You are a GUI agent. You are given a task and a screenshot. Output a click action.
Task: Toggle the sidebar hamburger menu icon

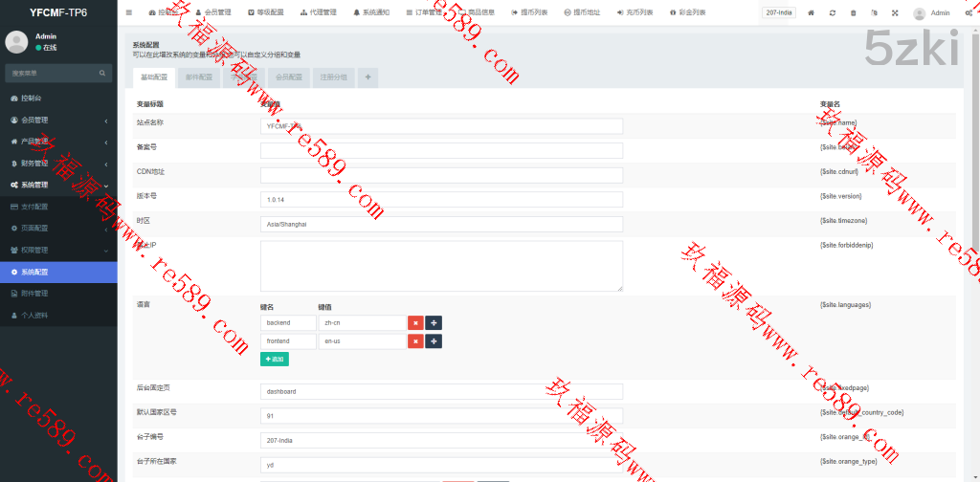(x=129, y=13)
